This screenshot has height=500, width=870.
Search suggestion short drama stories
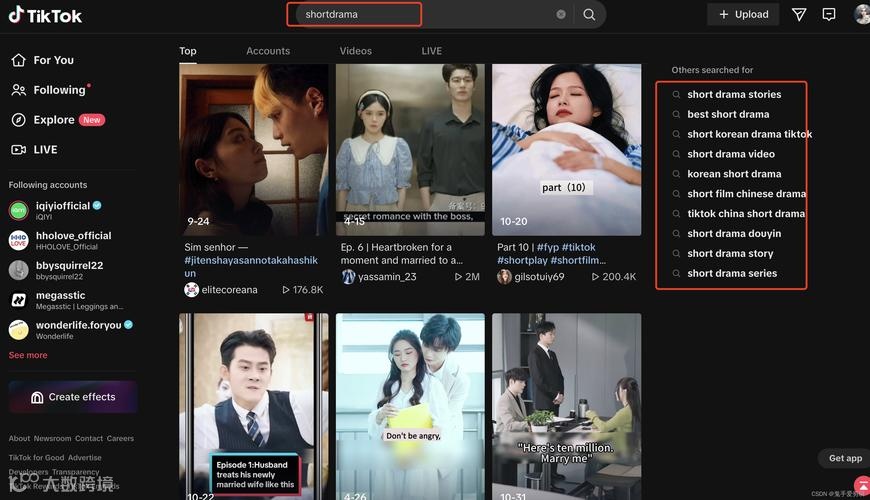coord(734,94)
